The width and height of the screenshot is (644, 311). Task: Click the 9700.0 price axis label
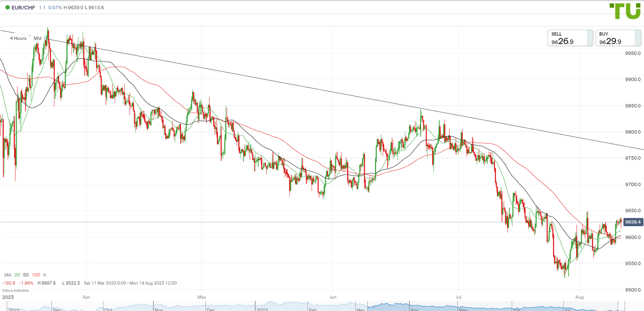(633, 184)
